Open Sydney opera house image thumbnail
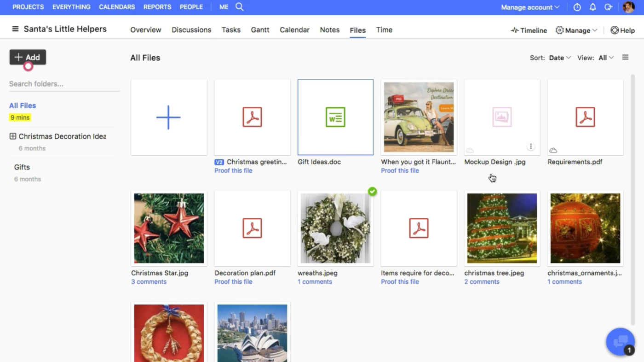Image resolution: width=644 pixels, height=362 pixels. click(x=252, y=333)
